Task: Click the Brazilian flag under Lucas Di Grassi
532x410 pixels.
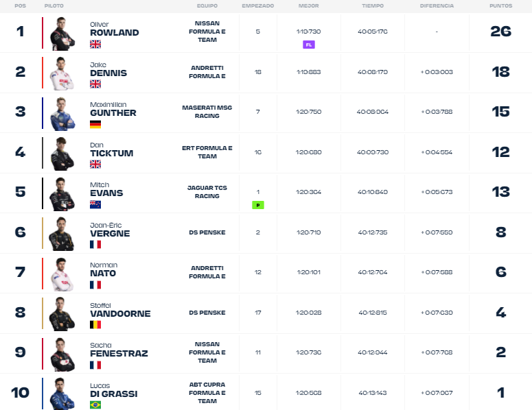Action: (95, 405)
